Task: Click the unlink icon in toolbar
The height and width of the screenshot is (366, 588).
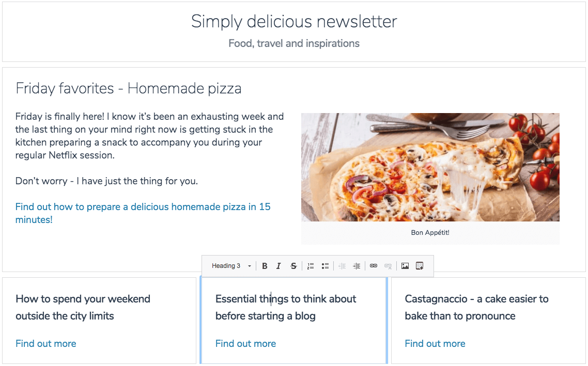Action: tap(388, 266)
